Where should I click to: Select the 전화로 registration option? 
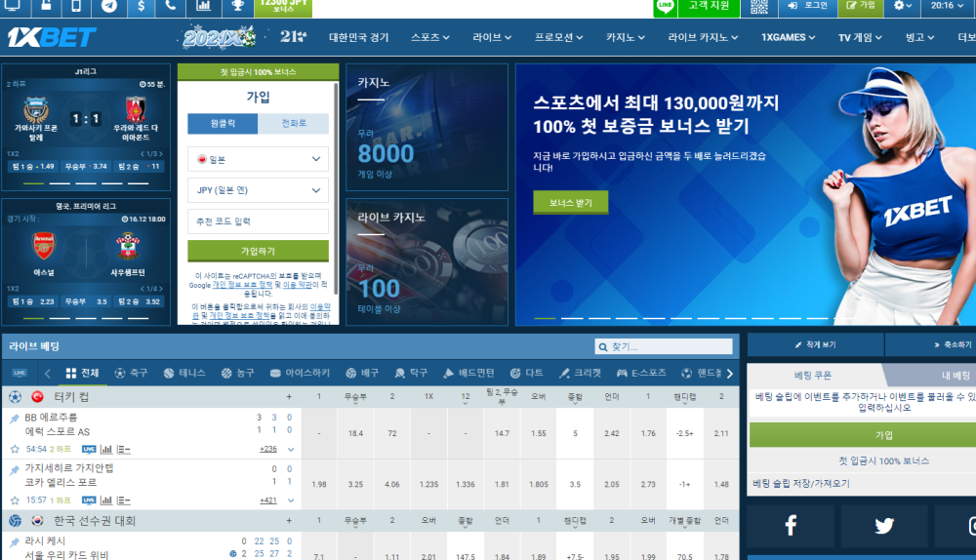[x=294, y=123]
